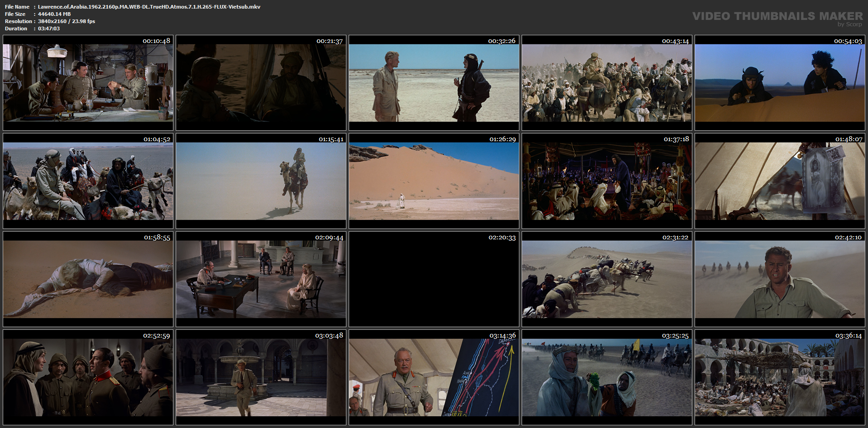The height and width of the screenshot is (428, 868).
Task: Select the black frame at 02:20:33
Action: [x=434, y=279]
